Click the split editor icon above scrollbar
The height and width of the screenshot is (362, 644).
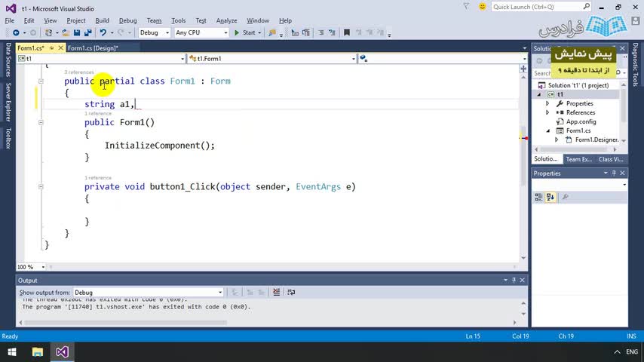pyautogui.click(x=523, y=69)
